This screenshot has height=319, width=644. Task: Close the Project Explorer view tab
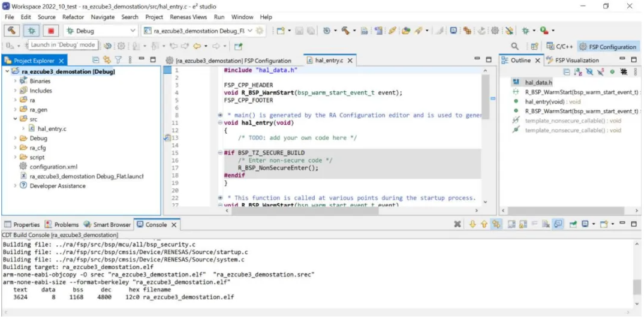click(x=61, y=61)
